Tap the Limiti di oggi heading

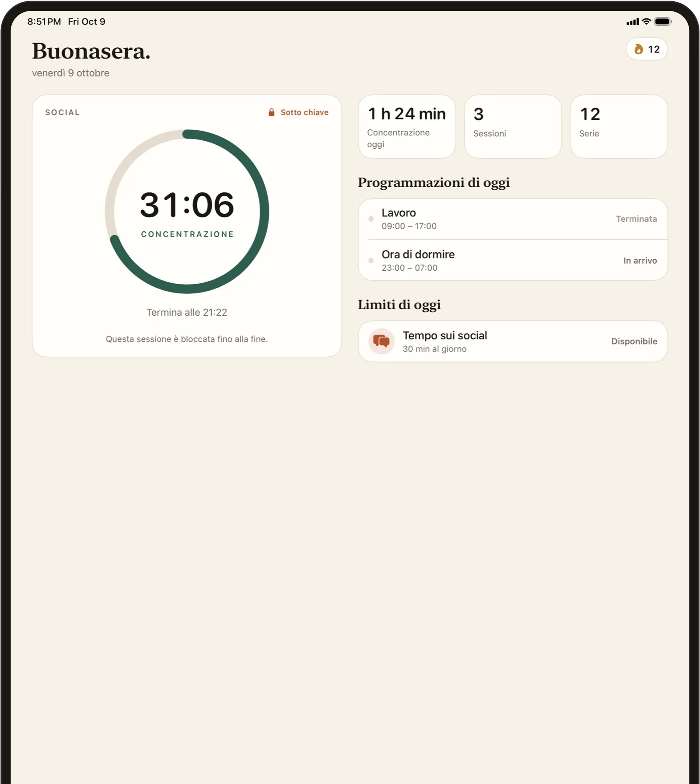(x=399, y=305)
